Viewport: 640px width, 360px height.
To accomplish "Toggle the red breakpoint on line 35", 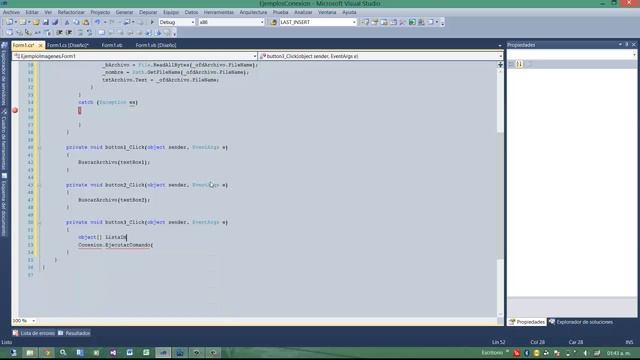I will pyautogui.click(x=15, y=110).
